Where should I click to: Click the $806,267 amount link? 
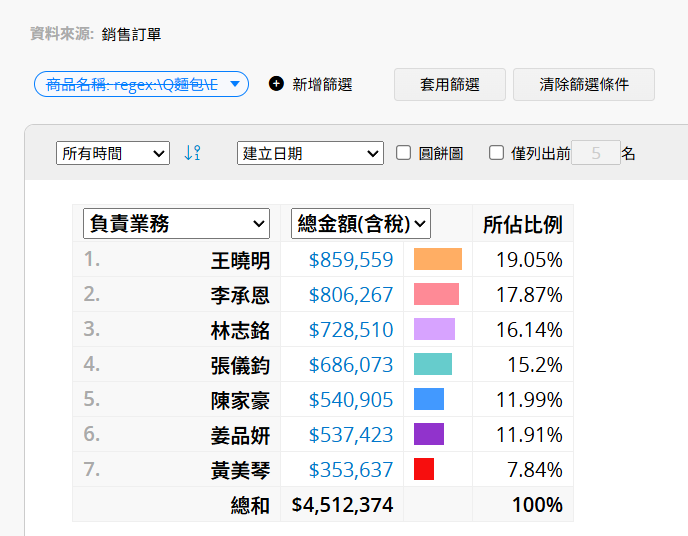(351, 295)
